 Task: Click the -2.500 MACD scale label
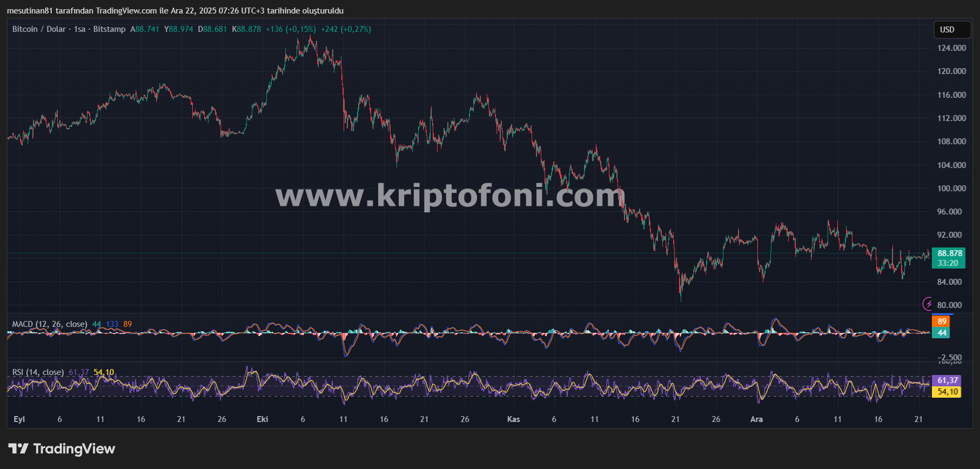[950, 357]
